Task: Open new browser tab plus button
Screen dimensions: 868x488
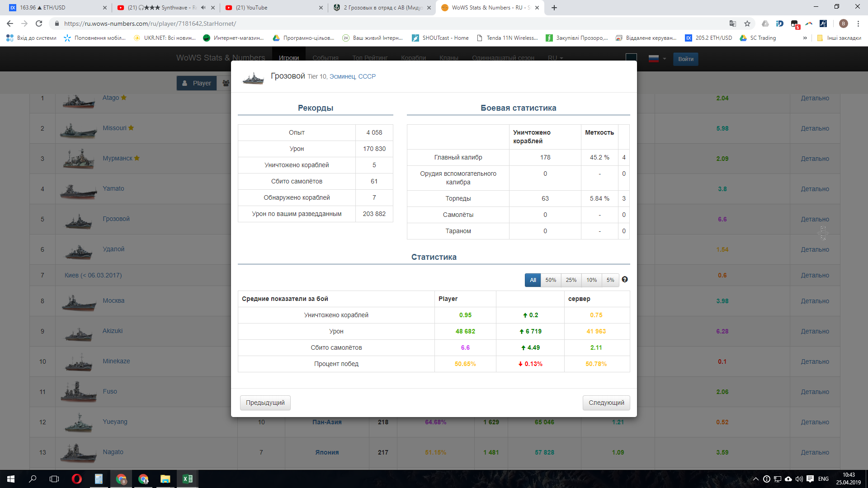Action: [x=554, y=8]
